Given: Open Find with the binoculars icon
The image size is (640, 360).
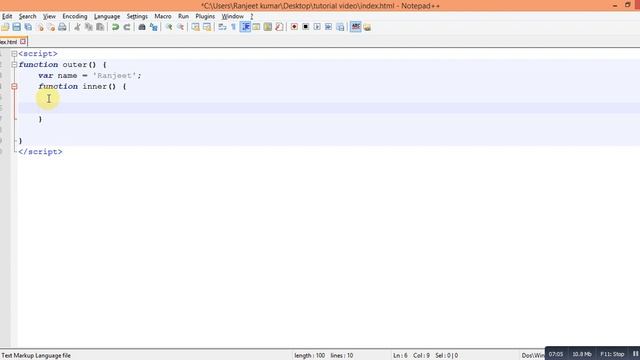Looking at the screenshot, I should [x=142, y=27].
